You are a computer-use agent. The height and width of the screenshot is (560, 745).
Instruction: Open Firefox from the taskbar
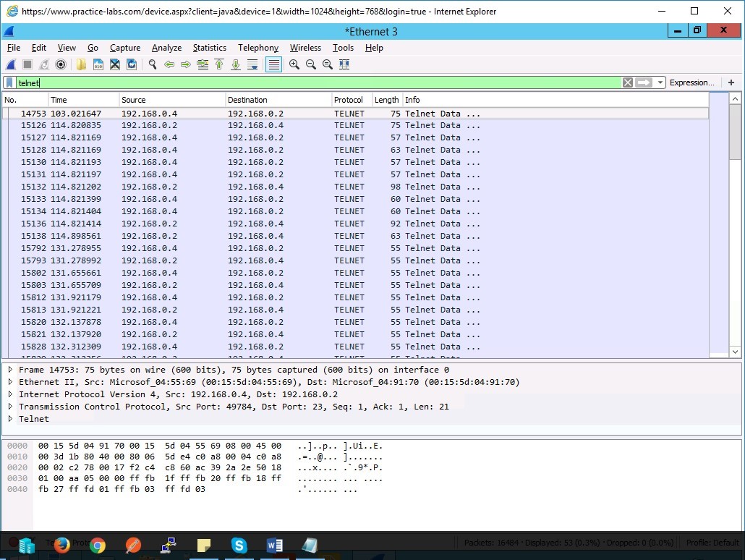tap(61, 546)
